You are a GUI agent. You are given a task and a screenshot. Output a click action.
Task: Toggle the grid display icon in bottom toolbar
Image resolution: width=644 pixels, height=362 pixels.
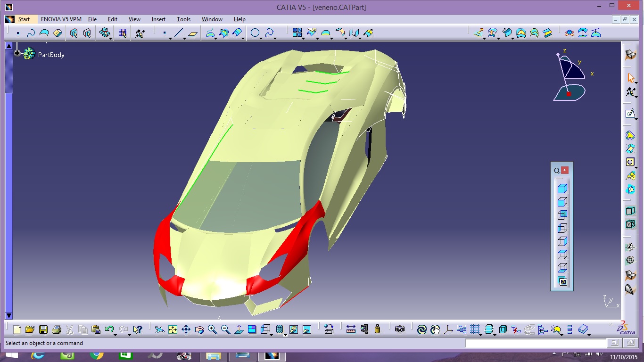(x=475, y=329)
